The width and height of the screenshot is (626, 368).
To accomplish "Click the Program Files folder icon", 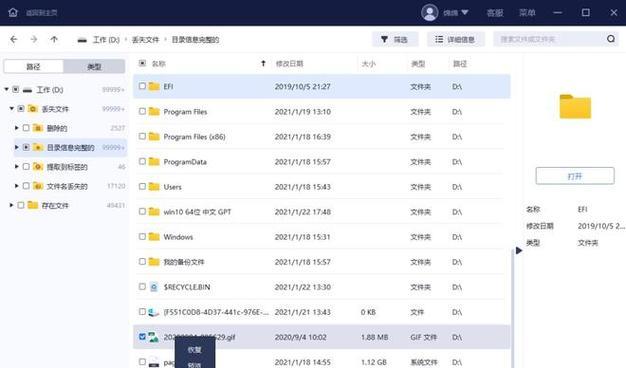I will click(154, 111).
